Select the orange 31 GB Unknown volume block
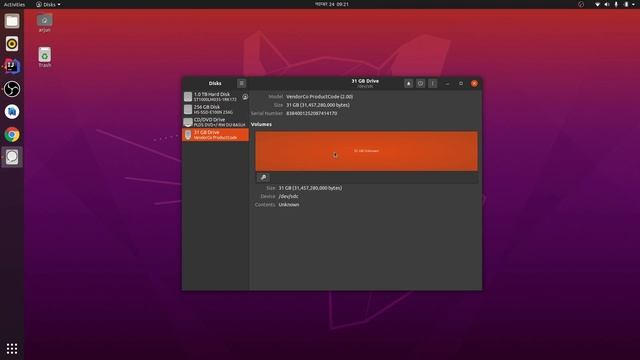This screenshot has width=640, height=360. [366, 151]
